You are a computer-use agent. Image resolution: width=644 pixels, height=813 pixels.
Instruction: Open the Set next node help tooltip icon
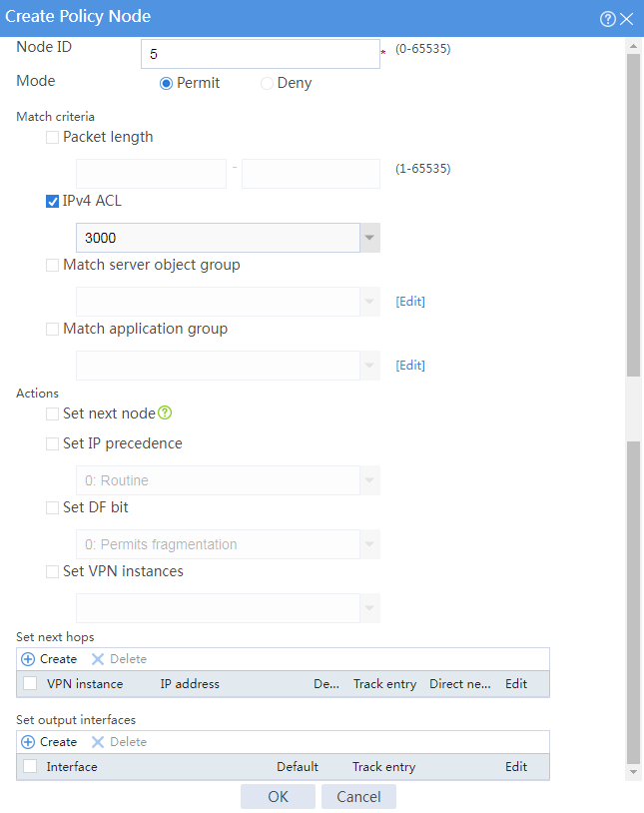(165, 412)
